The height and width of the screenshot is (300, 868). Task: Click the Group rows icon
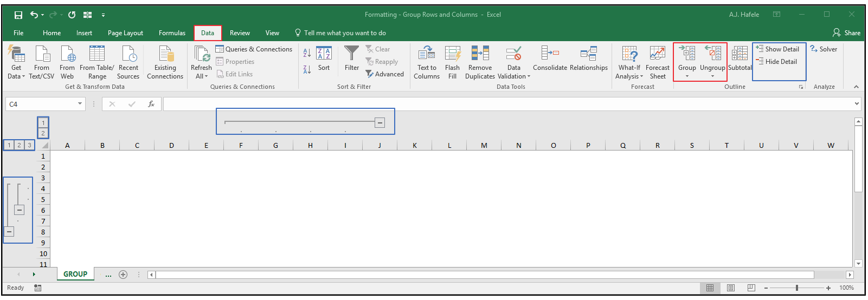(687, 53)
